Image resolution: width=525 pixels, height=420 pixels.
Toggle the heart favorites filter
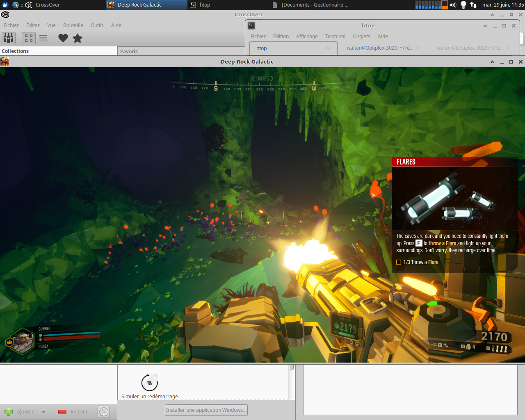pyautogui.click(x=63, y=38)
